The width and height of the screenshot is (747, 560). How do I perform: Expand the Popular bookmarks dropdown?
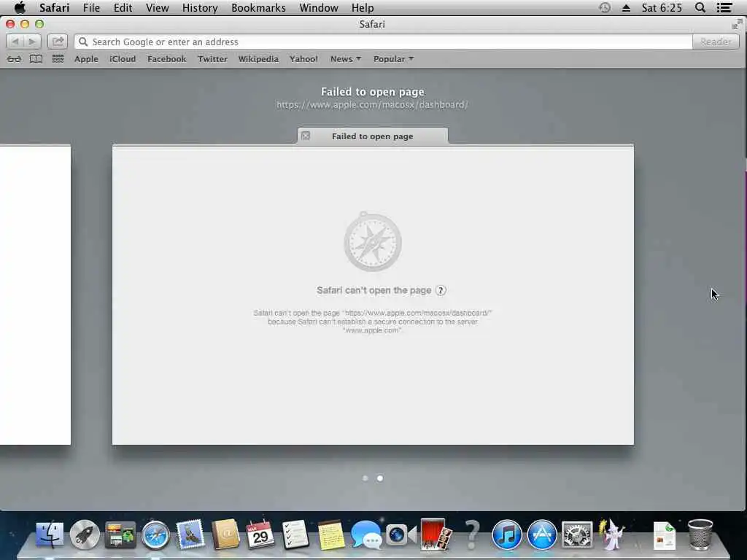click(x=393, y=59)
